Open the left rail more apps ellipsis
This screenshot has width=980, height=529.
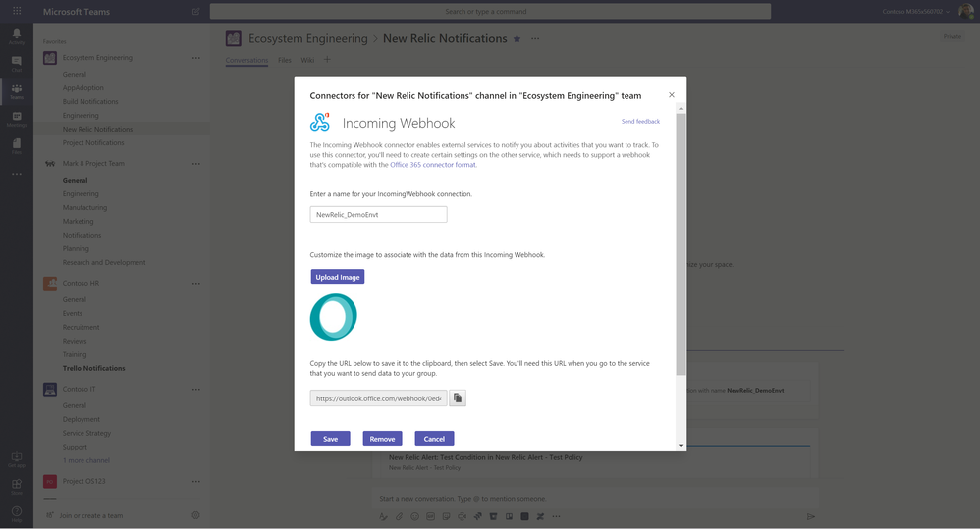coord(17,174)
